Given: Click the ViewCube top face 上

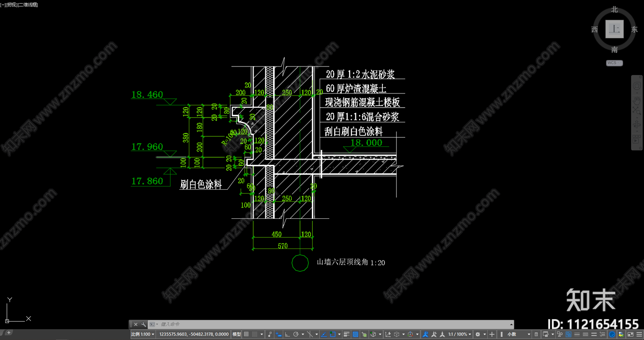Looking at the screenshot, I should click(x=614, y=29).
